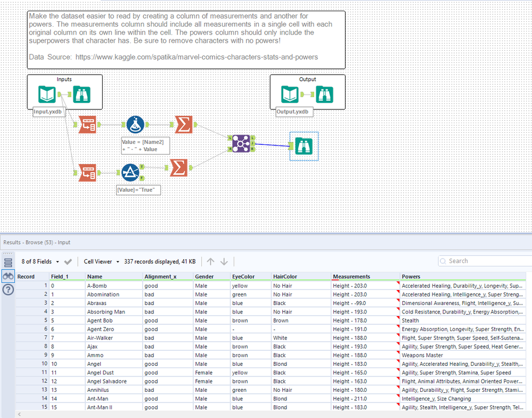Select the lower Transpose tool
The width and height of the screenshot is (532, 418).
pos(87,173)
